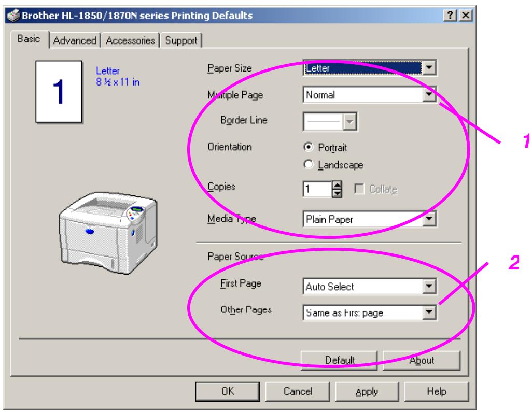The image size is (532, 412).
Task: Close the Printing Defaults dialog
Action: pos(466,15)
